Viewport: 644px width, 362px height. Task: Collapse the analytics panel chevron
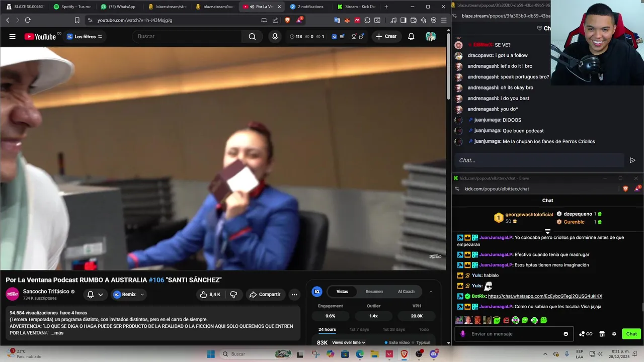point(431,291)
